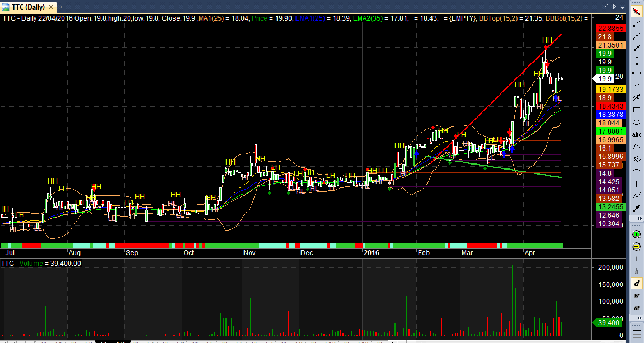Choose the abc text annotation tool

point(636,134)
